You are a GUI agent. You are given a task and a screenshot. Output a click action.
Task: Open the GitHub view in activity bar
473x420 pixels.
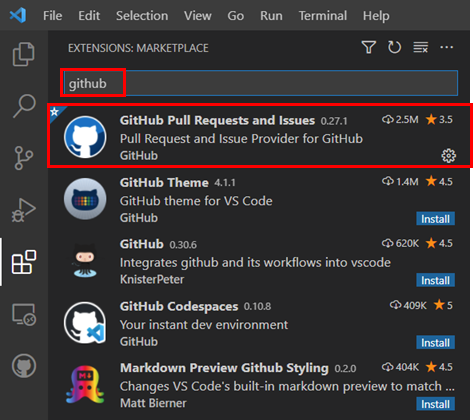pyautogui.click(x=24, y=366)
